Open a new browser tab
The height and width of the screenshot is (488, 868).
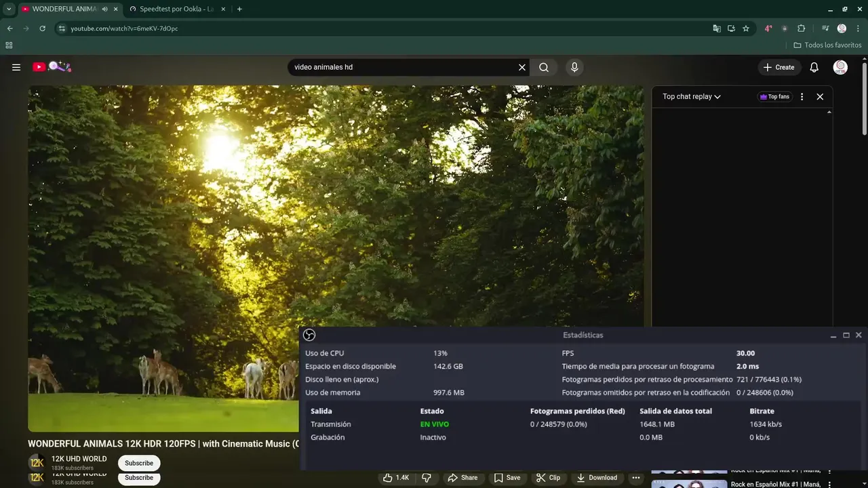(x=239, y=9)
